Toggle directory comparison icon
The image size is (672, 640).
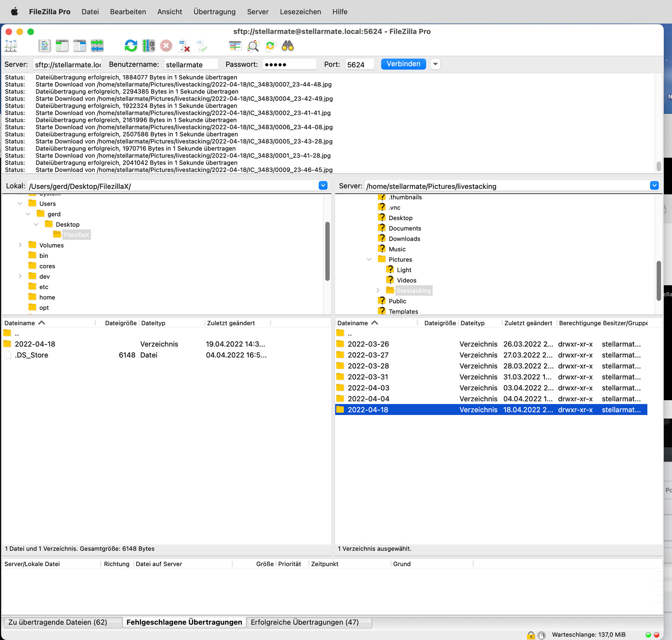tap(253, 46)
